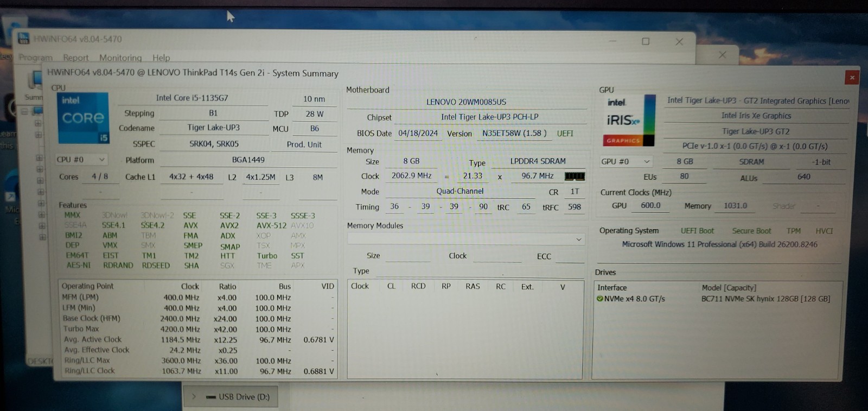Click the SRK04, SRK05 SSPEC value

coord(214,144)
